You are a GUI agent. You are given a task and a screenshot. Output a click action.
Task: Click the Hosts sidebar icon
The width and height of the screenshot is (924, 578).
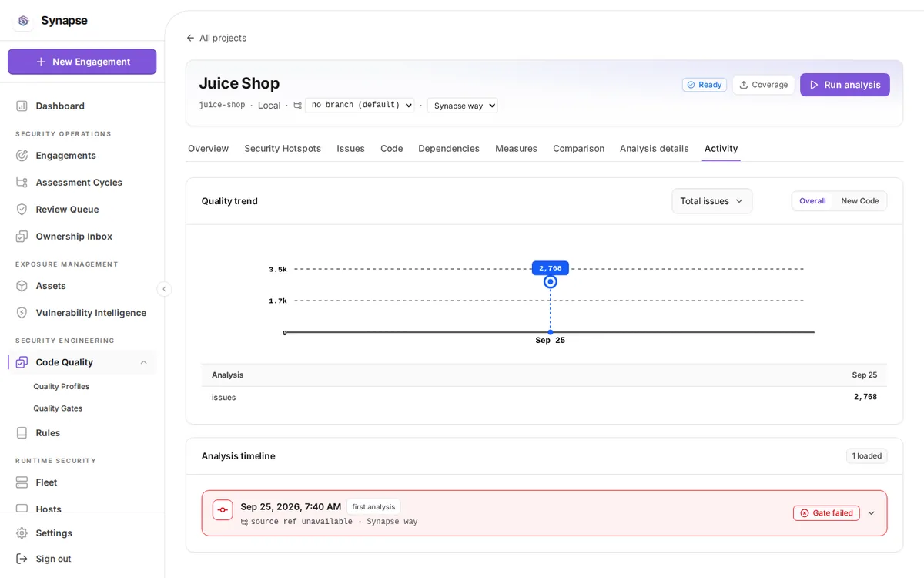point(22,508)
